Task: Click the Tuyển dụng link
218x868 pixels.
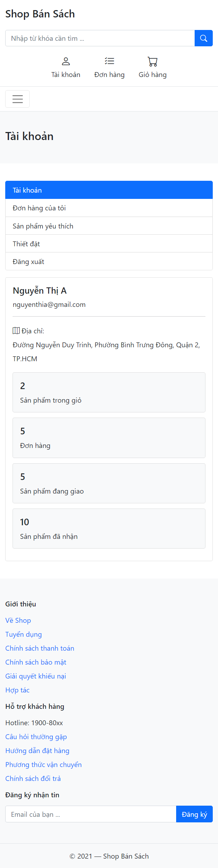Action: pos(23,634)
